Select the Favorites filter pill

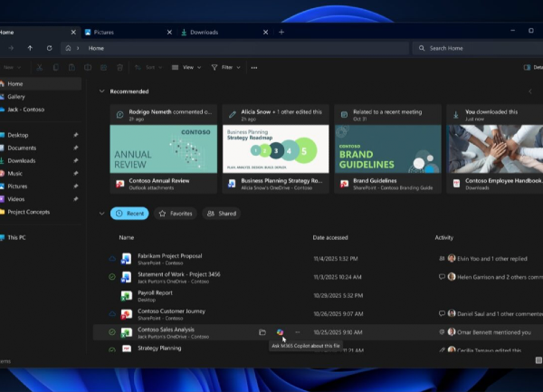coord(176,214)
